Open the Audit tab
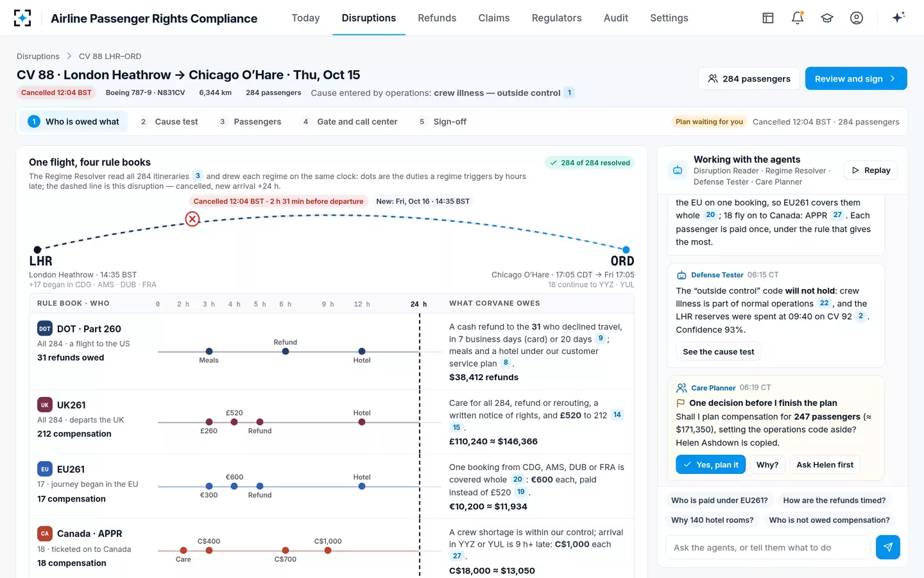This screenshot has height=578, width=924. tap(616, 18)
